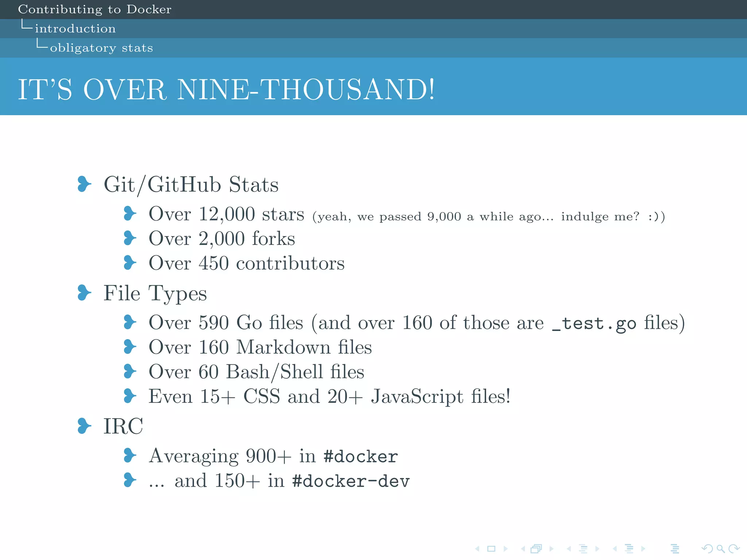747x560 pixels.
Task: Click the section navigation icon
Action: [629, 548]
